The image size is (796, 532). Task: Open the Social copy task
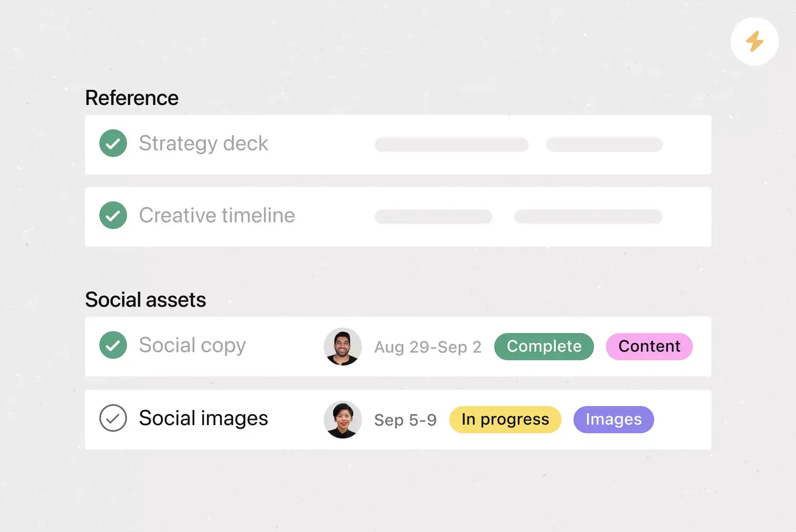pyautogui.click(x=192, y=345)
